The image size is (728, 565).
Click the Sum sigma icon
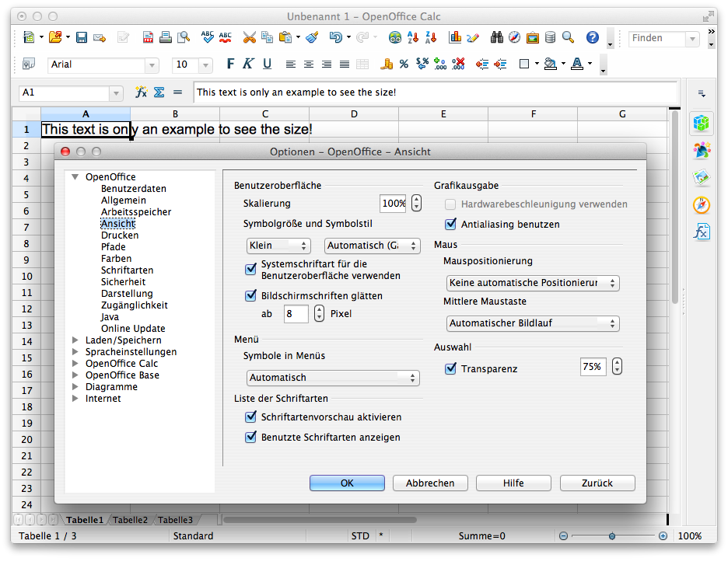coord(159,92)
